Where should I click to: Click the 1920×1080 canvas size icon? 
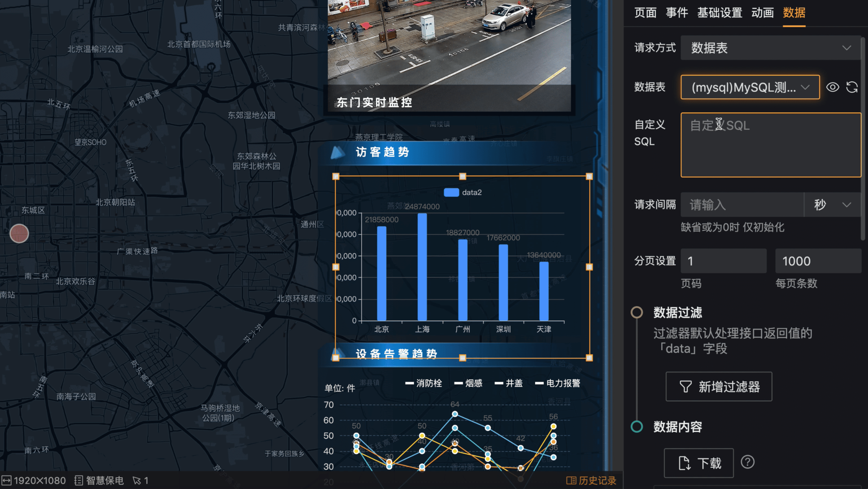coord(6,481)
